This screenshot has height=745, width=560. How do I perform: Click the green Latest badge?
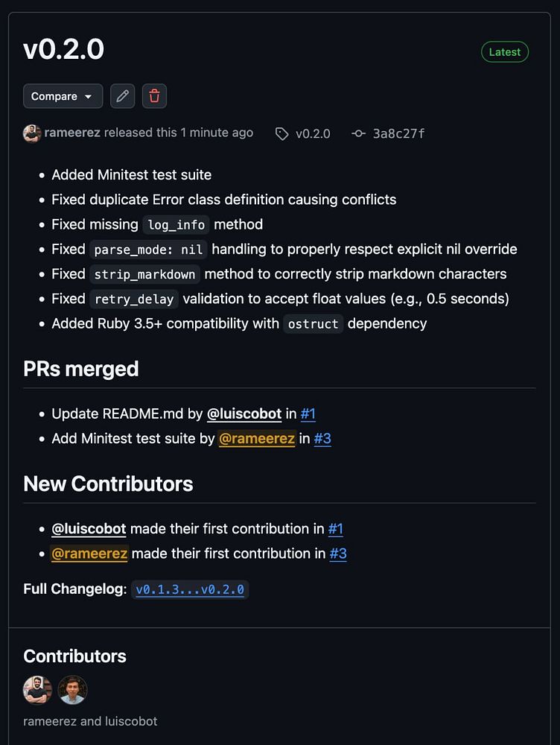coord(505,52)
